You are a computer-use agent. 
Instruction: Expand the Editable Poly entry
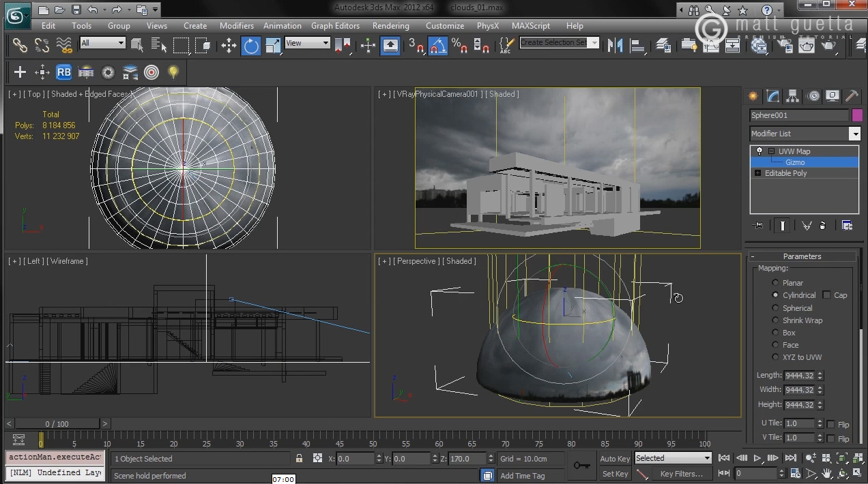pos(757,173)
